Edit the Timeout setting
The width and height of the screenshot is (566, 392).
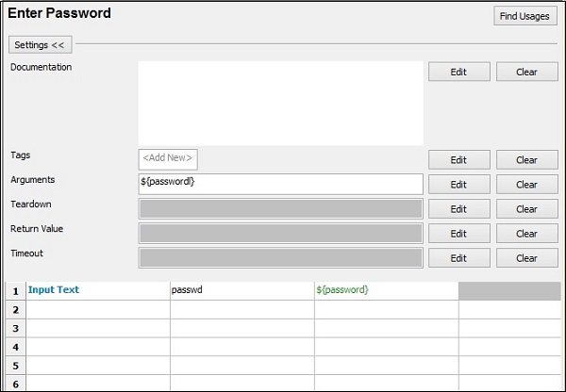coord(458,258)
